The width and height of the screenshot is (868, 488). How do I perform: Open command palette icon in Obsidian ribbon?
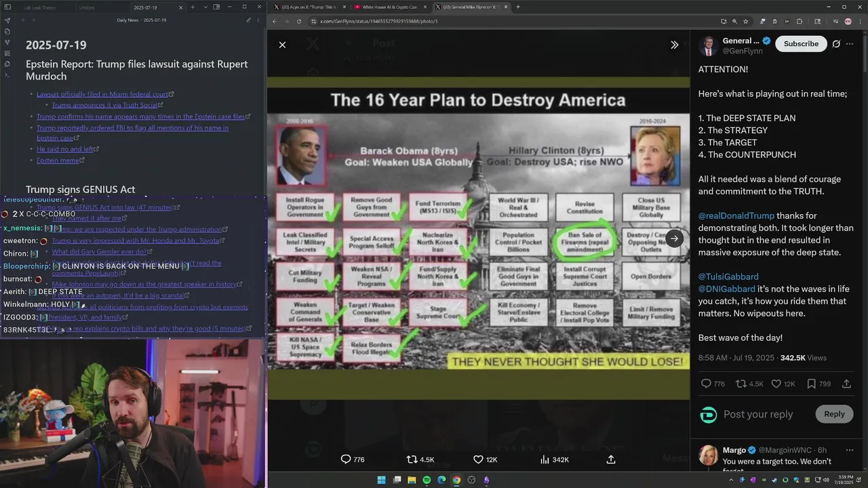(x=7, y=75)
